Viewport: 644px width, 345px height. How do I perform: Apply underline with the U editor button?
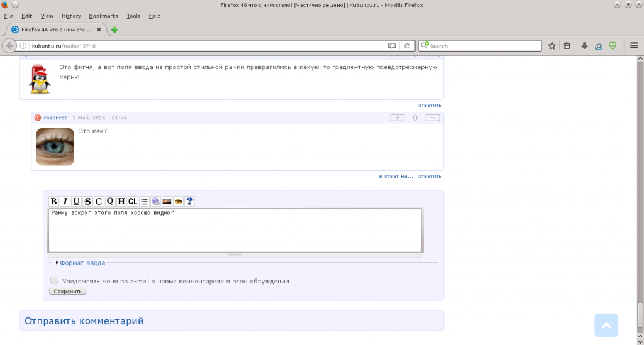click(76, 202)
